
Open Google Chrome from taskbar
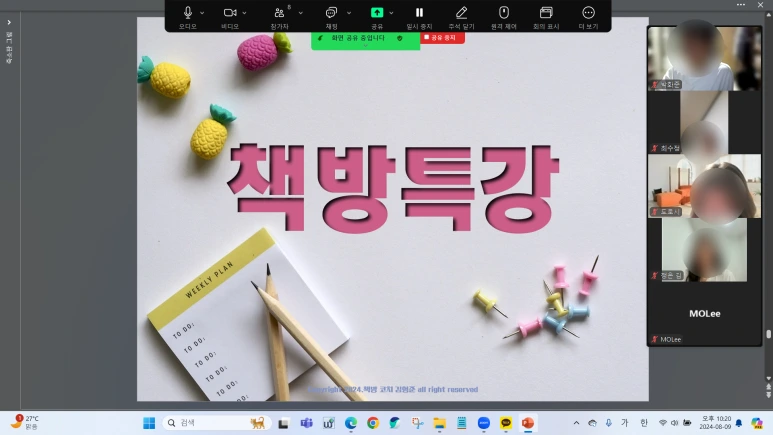click(x=373, y=423)
